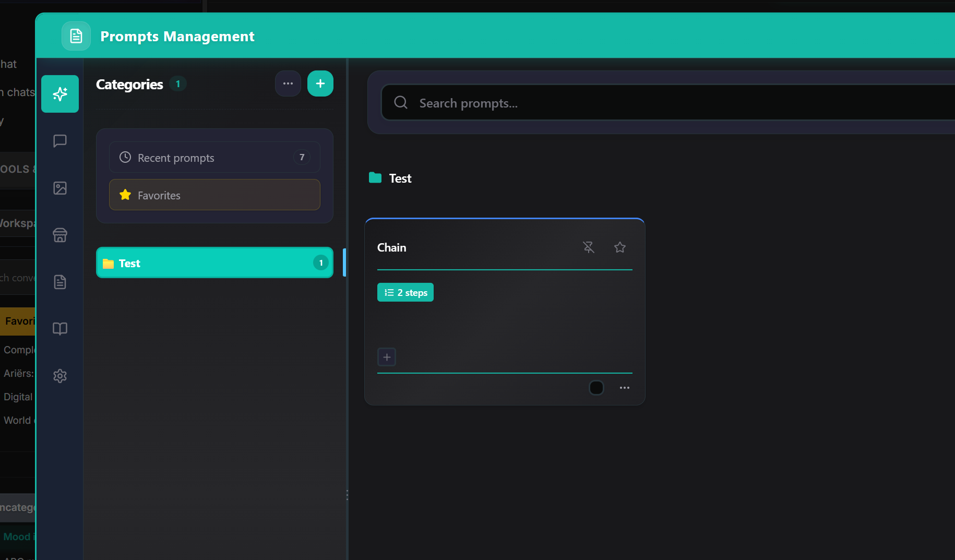Screen dimensions: 955x560
Task: Open the book library sidebar icon
Action: click(60, 329)
